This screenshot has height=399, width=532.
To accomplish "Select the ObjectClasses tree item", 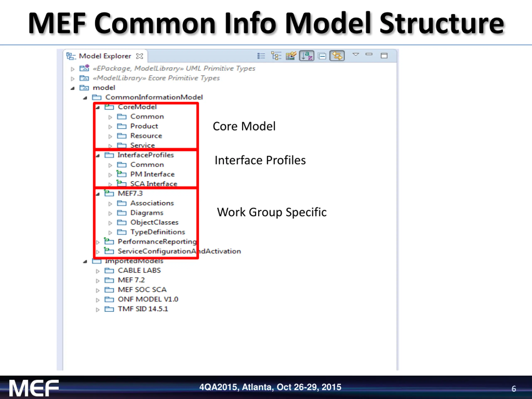I will click(154, 223).
